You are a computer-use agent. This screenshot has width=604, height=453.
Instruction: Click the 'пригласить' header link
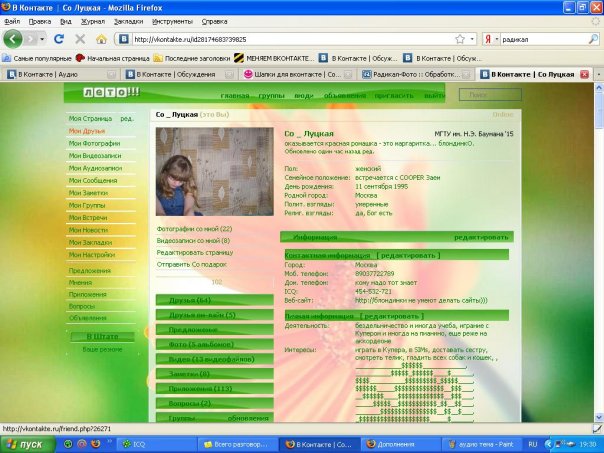coord(394,96)
